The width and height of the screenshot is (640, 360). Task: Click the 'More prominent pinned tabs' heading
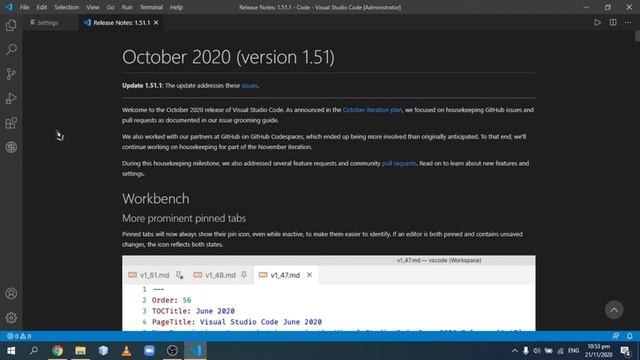[184, 218]
